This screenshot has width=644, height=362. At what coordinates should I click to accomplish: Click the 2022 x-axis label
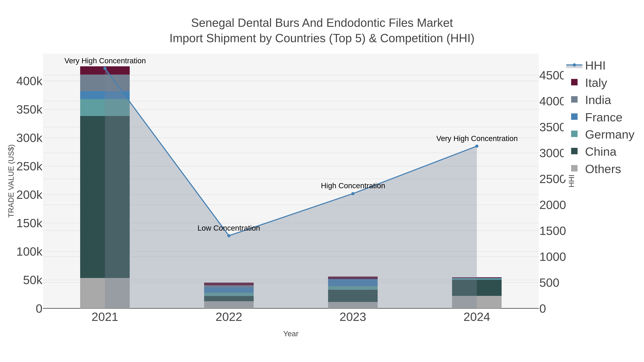click(x=229, y=317)
